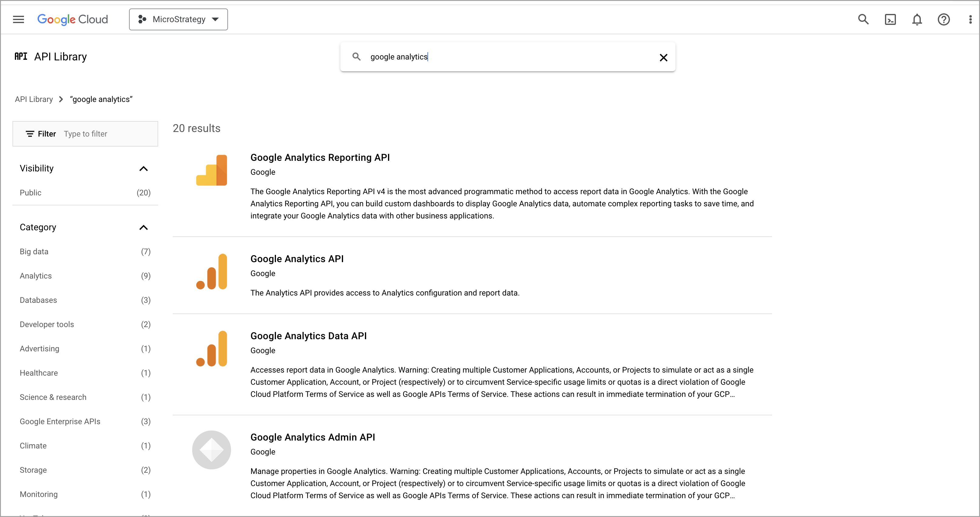
Task: Open the notifications bell
Action: 917,19
